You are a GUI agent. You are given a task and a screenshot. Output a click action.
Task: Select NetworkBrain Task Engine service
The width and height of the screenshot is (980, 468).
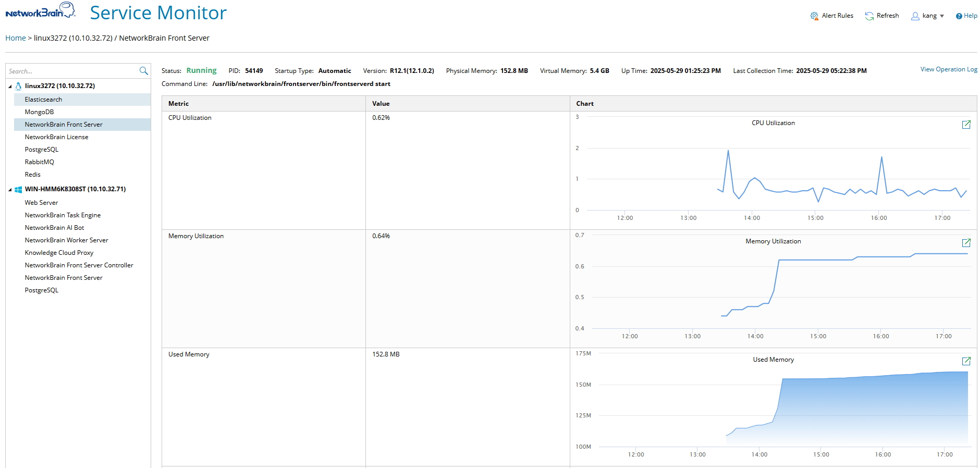coord(82,215)
